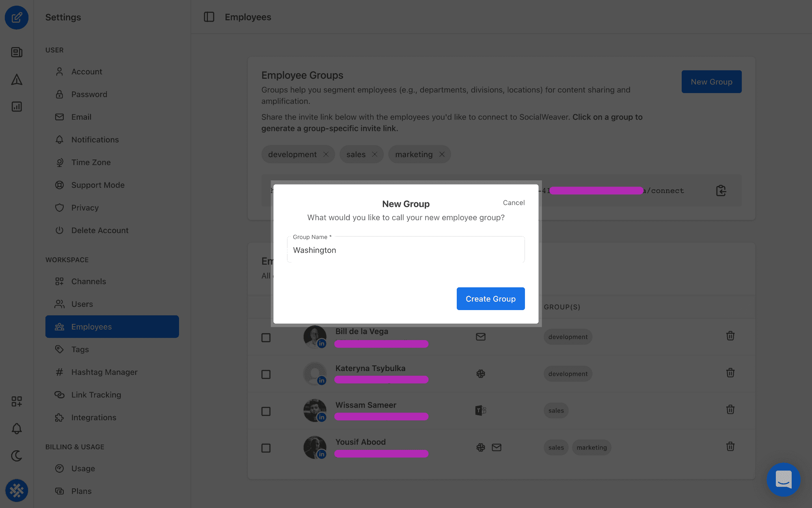Remove the sales group via its X

click(x=375, y=154)
